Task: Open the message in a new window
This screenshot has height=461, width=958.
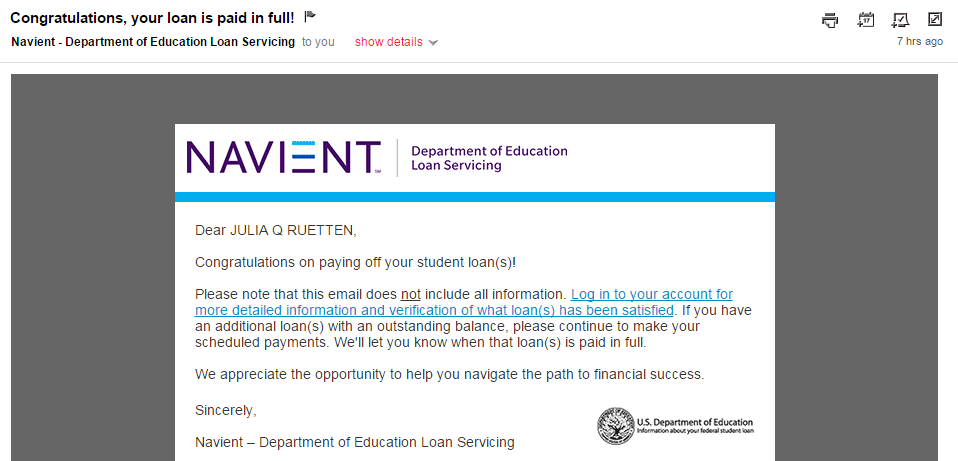Action: click(x=935, y=20)
